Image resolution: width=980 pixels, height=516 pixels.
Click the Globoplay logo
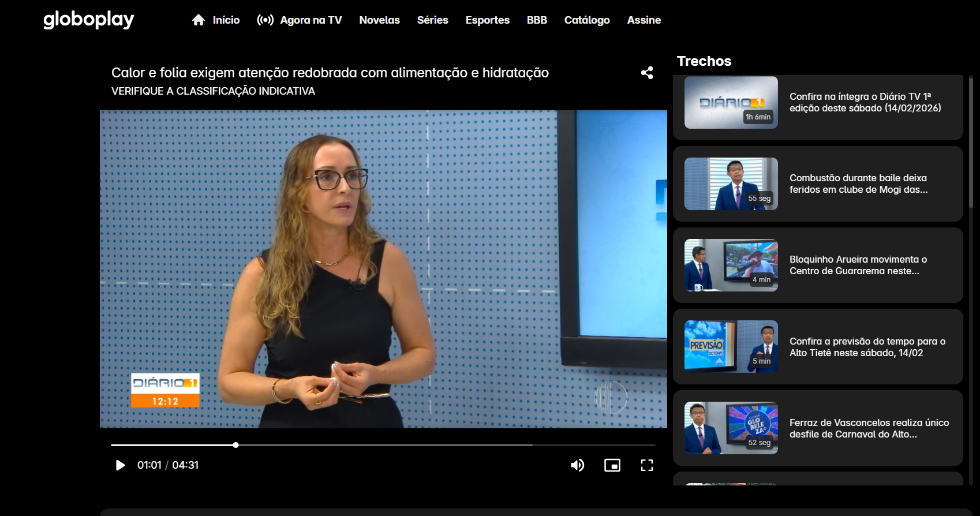[x=88, y=20]
